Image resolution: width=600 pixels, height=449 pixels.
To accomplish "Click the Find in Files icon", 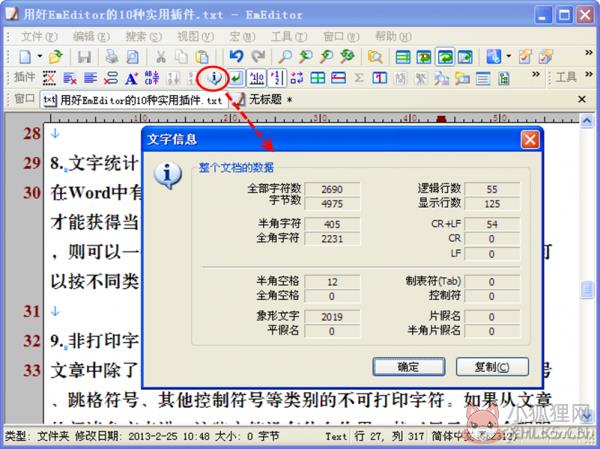I will tap(375, 57).
